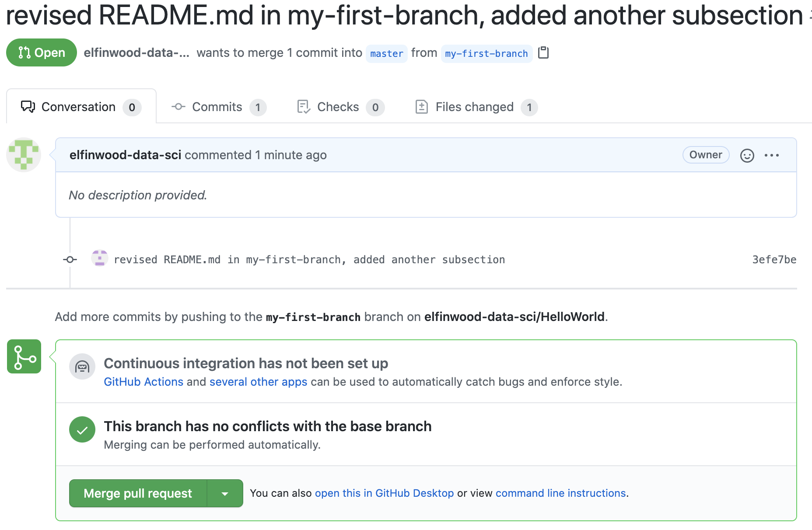Click the continuous integration robot icon
This screenshot has height=530, width=812.
(82, 366)
